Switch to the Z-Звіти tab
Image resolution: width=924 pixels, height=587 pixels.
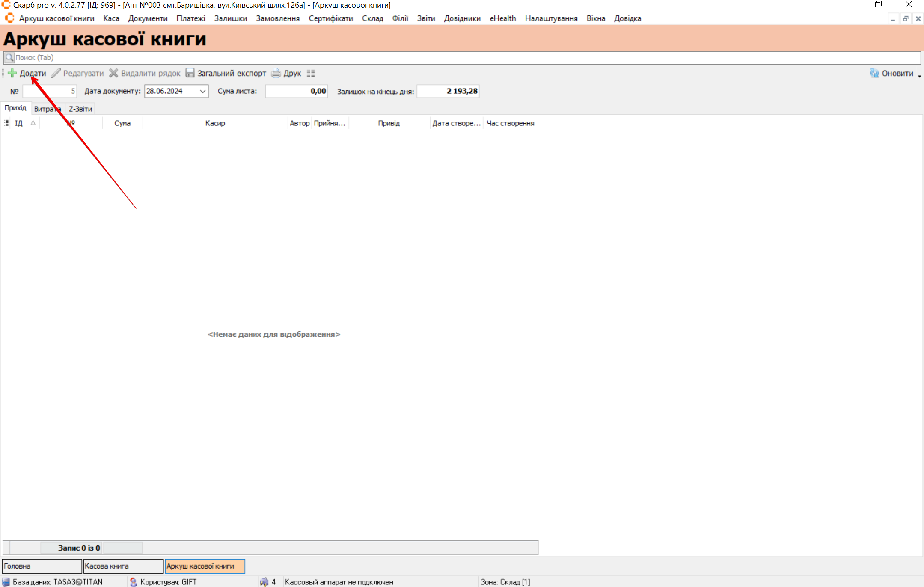(x=80, y=109)
